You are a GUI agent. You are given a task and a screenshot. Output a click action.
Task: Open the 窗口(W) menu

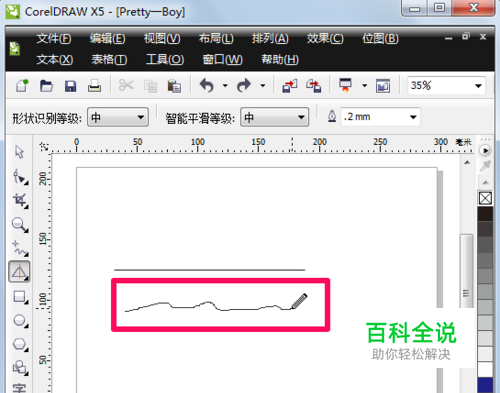click(222, 60)
